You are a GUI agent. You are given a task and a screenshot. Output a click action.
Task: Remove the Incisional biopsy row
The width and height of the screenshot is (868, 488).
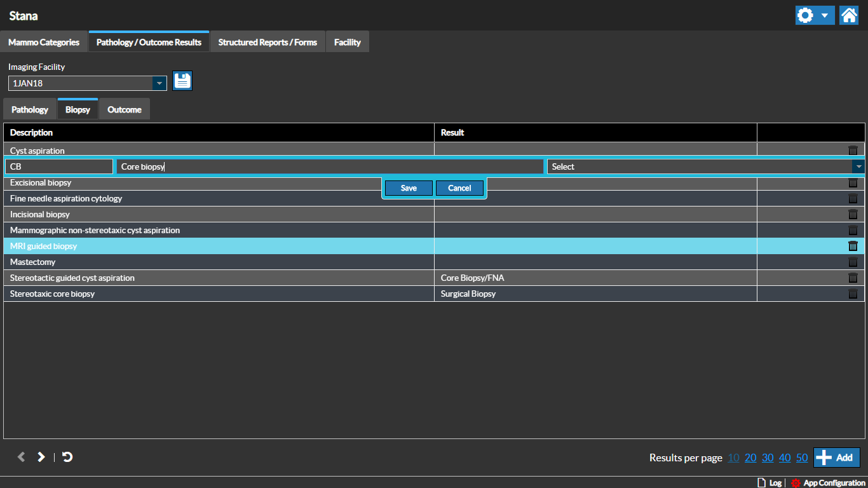coord(853,214)
